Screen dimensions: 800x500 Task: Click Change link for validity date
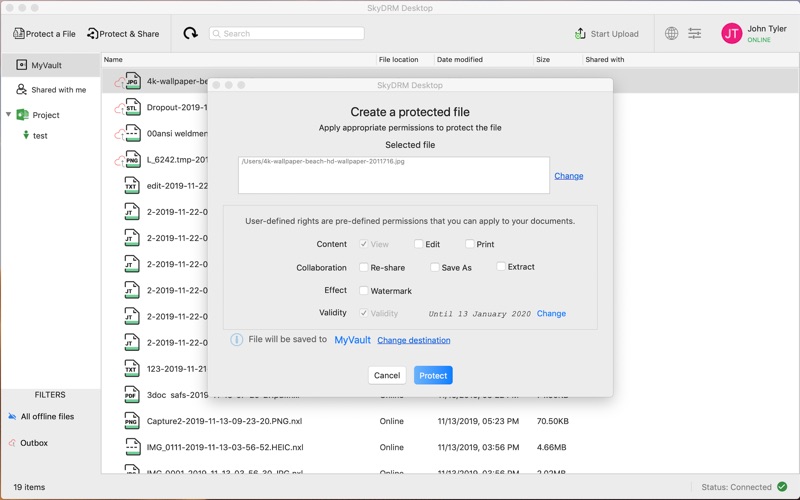pos(551,313)
